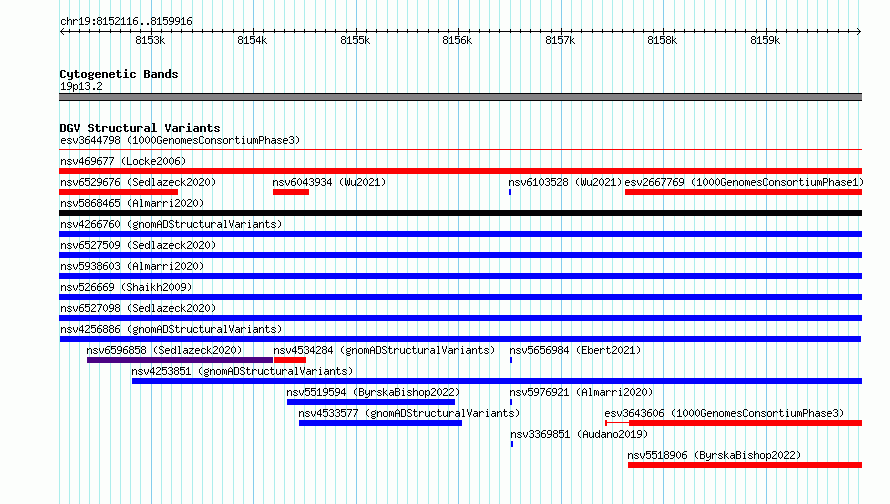Viewport: 890px width, 504px height.
Task: Click the chr19:8152116..8159916 coordinates label
Action: [x=126, y=21]
